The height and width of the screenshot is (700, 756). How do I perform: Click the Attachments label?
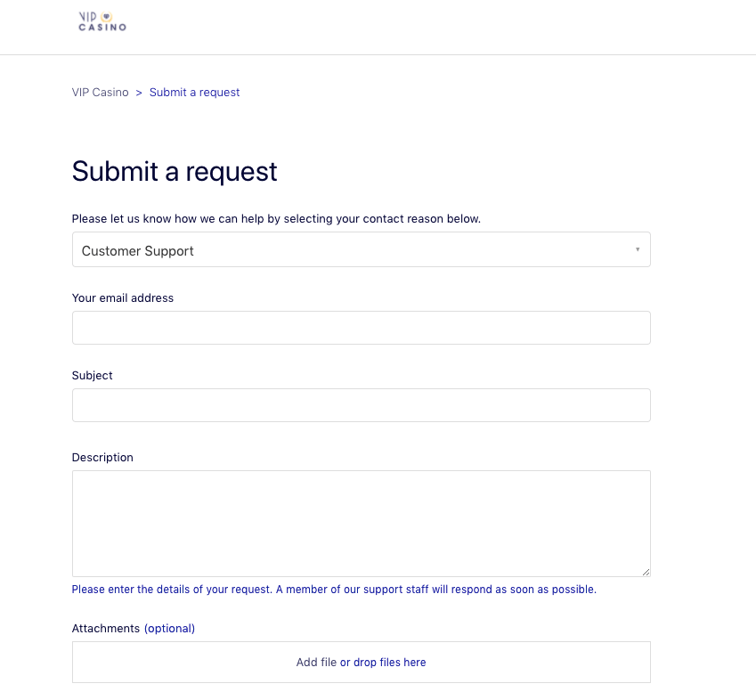[106, 629]
